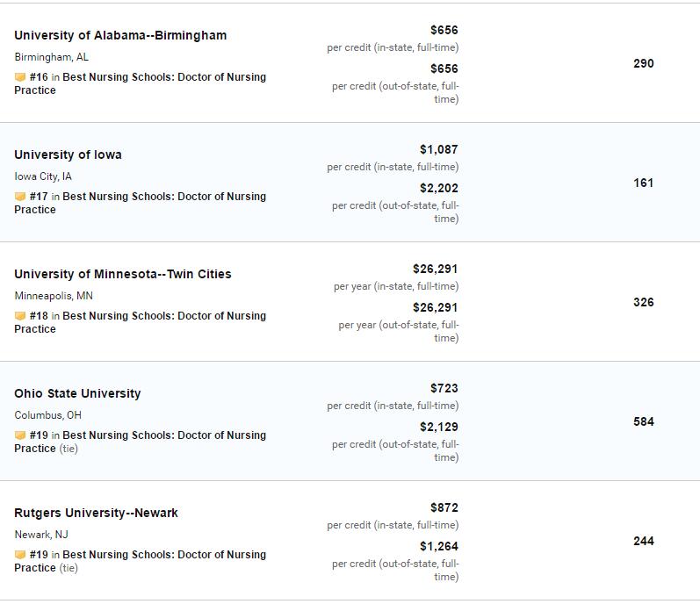The height and width of the screenshot is (604, 700).
Task: Select Ohio State's enrollment number 584
Action: pos(643,421)
